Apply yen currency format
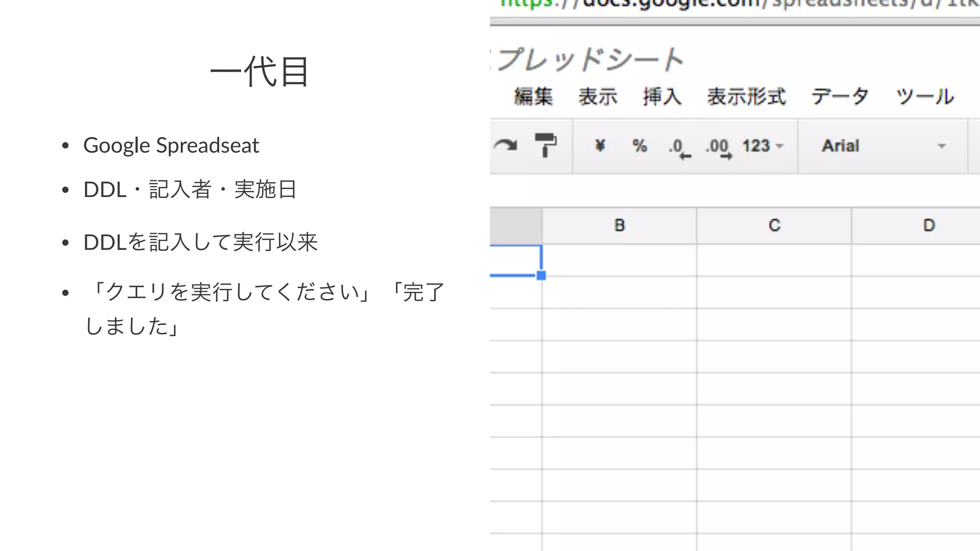The image size is (980, 551). click(x=600, y=145)
